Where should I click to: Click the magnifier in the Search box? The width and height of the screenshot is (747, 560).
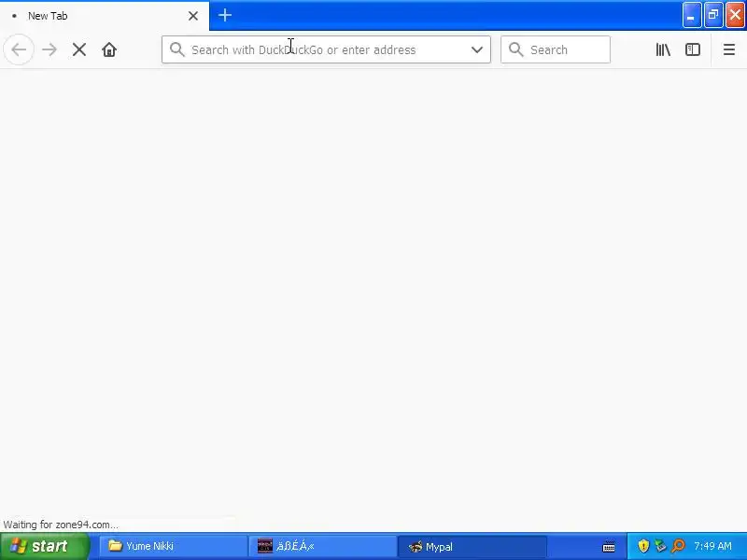515,49
